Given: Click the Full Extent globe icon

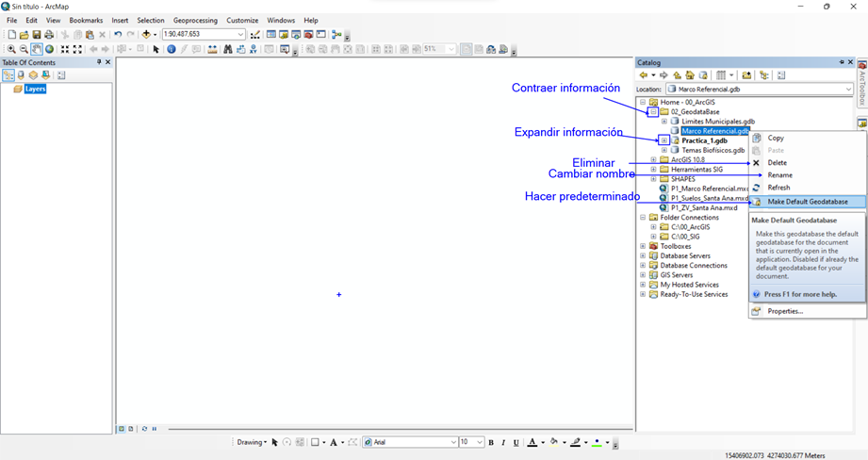Looking at the screenshot, I should coord(49,49).
